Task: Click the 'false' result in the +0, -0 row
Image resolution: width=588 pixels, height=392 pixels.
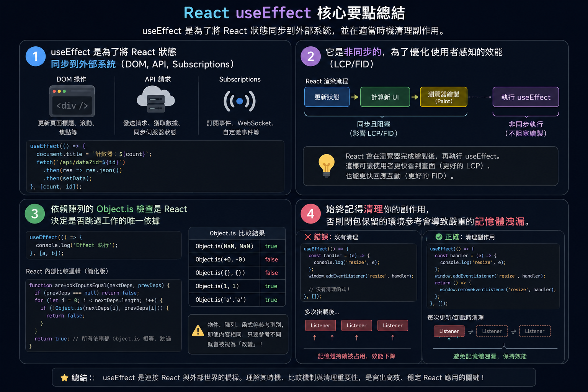Action: click(x=271, y=260)
